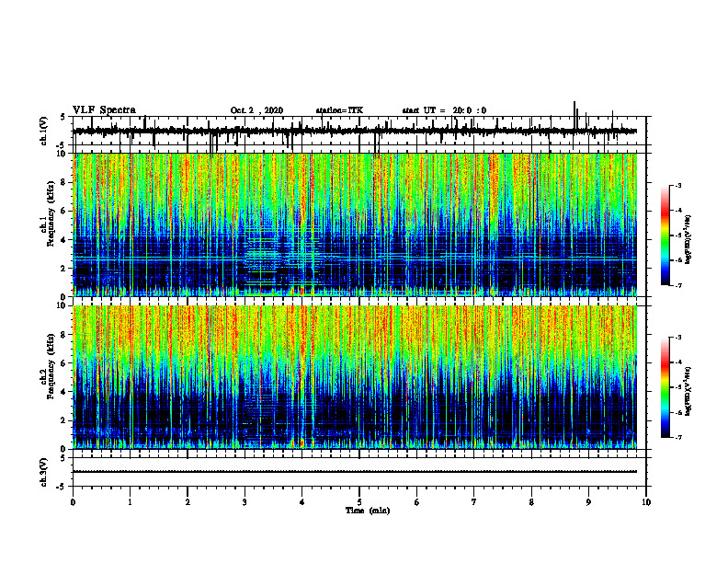
Task: Click inside the ch.2 spectrogram panel
Action: pyautogui.click(x=355, y=377)
